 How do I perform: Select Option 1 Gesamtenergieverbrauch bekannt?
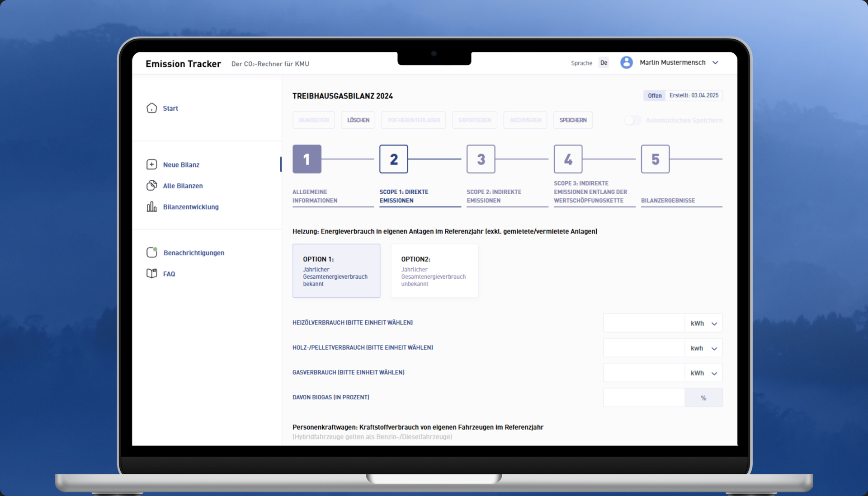(x=336, y=271)
